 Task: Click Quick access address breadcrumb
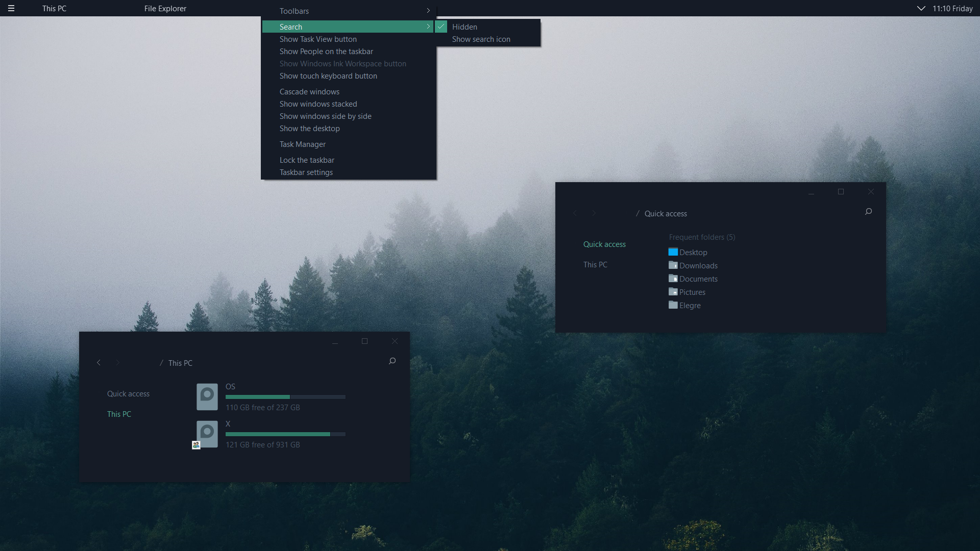coord(666,214)
